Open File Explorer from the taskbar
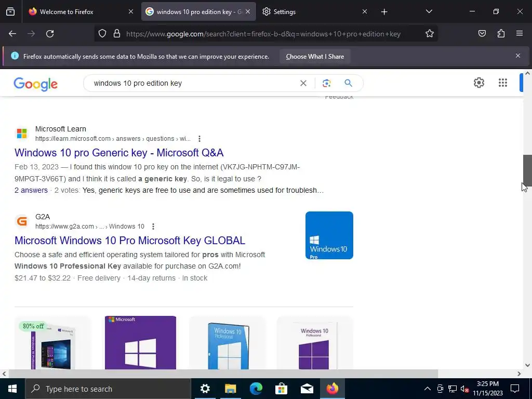Image resolution: width=532 pixels, height=399 pixels. pyautogui.click(x=230, y=389)
